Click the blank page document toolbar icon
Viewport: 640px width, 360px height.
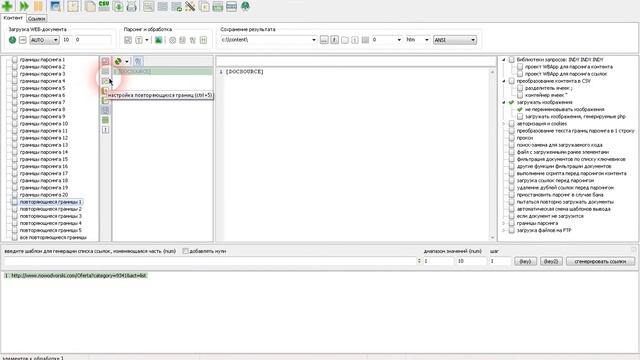(90, 6)
